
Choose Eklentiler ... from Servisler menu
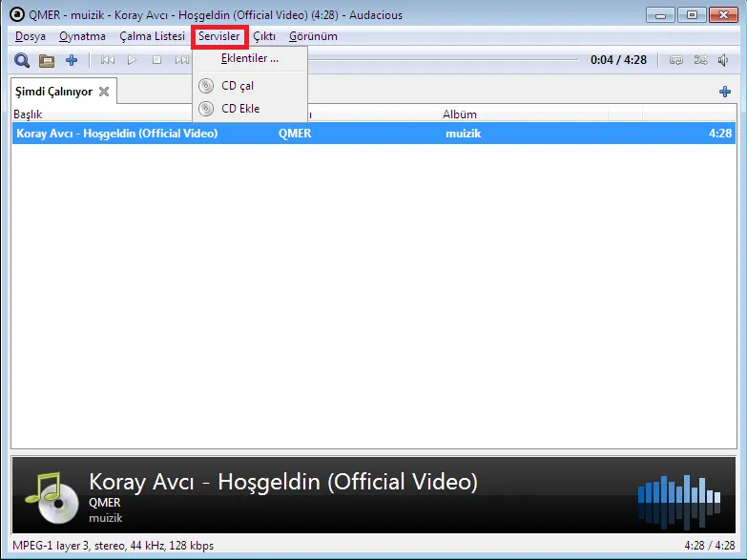pos(250,58)
